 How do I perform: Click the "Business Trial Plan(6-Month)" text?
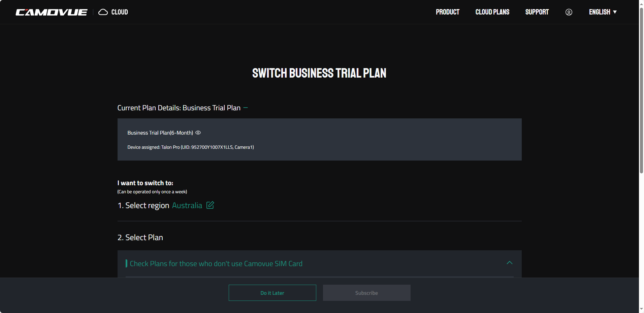coord(160,133)
